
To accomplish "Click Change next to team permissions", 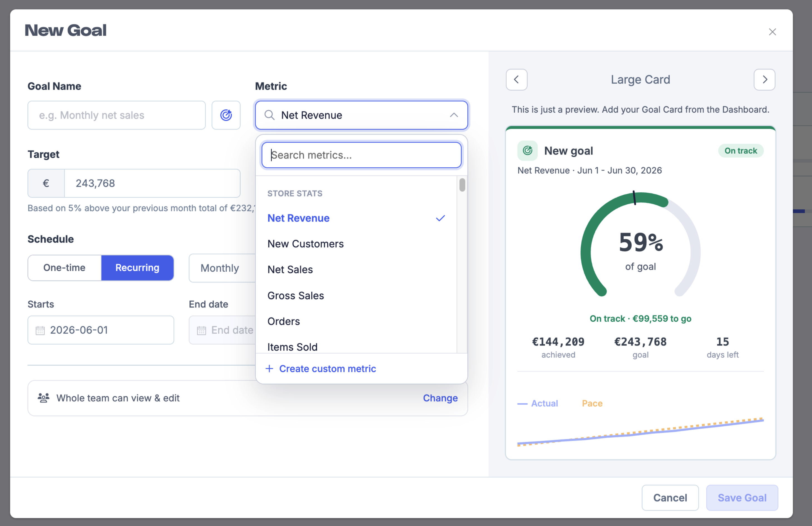I will 440,398.
